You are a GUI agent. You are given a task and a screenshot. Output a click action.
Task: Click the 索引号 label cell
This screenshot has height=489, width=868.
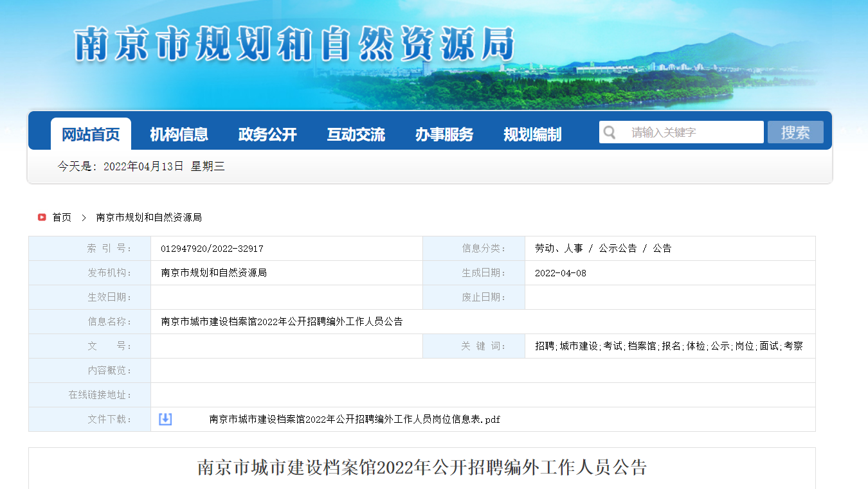click(x=90, y=249)
